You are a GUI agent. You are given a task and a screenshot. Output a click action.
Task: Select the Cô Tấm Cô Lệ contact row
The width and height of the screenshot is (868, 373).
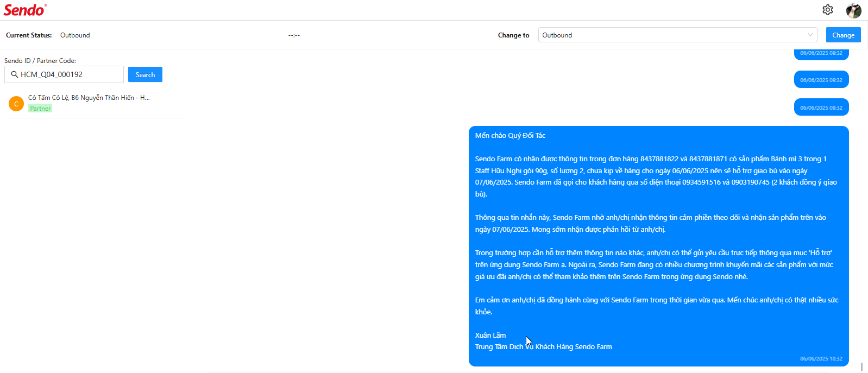(95, 103)
